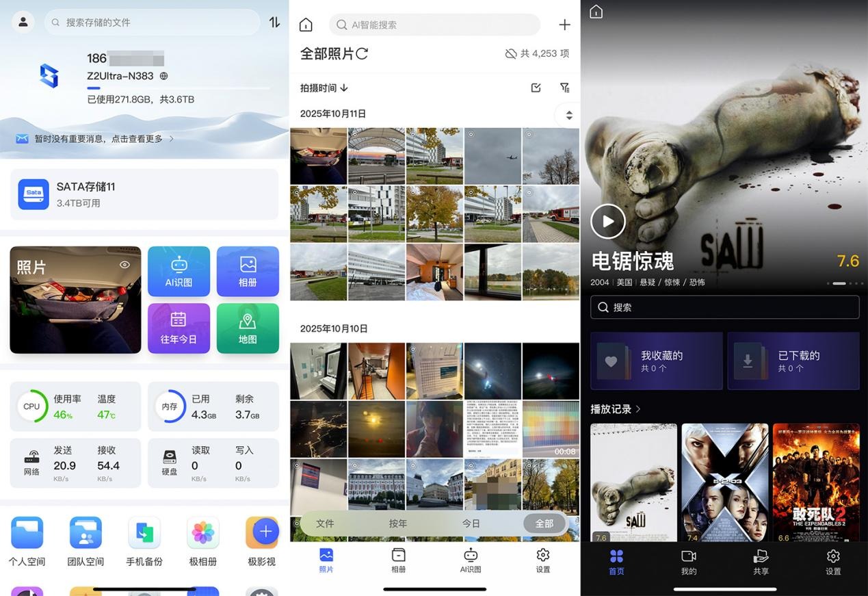Viewport: 868px width, 596px height.
Task: Open the 相册 albums tab icon
Action: point(398,556)
